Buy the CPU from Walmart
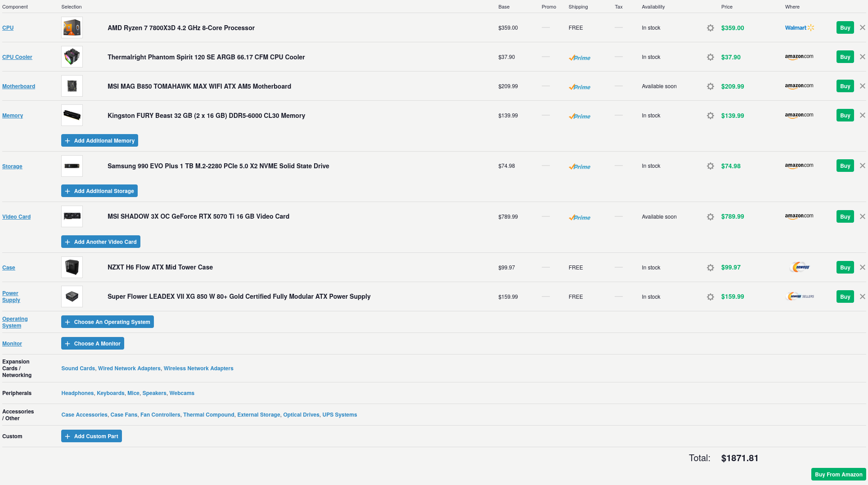 point(845,28)
